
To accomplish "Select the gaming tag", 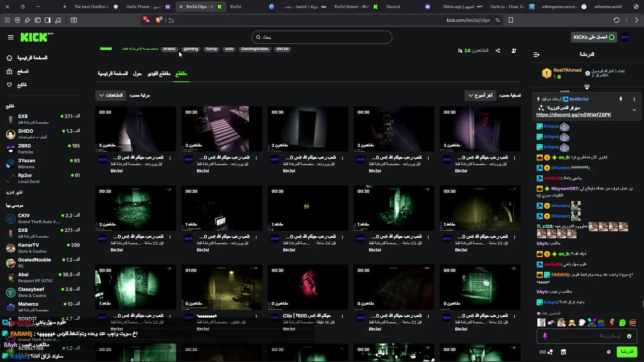I will point(191,49).
